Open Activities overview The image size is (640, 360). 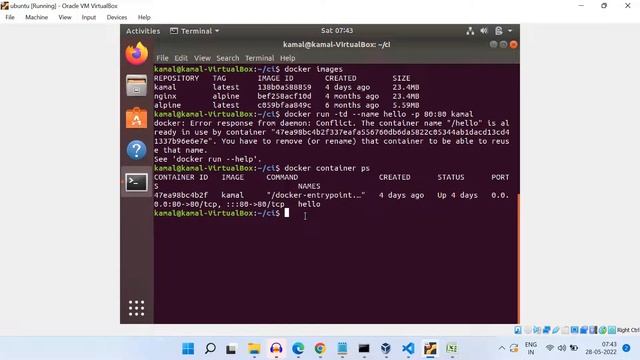tap(143, 31)
